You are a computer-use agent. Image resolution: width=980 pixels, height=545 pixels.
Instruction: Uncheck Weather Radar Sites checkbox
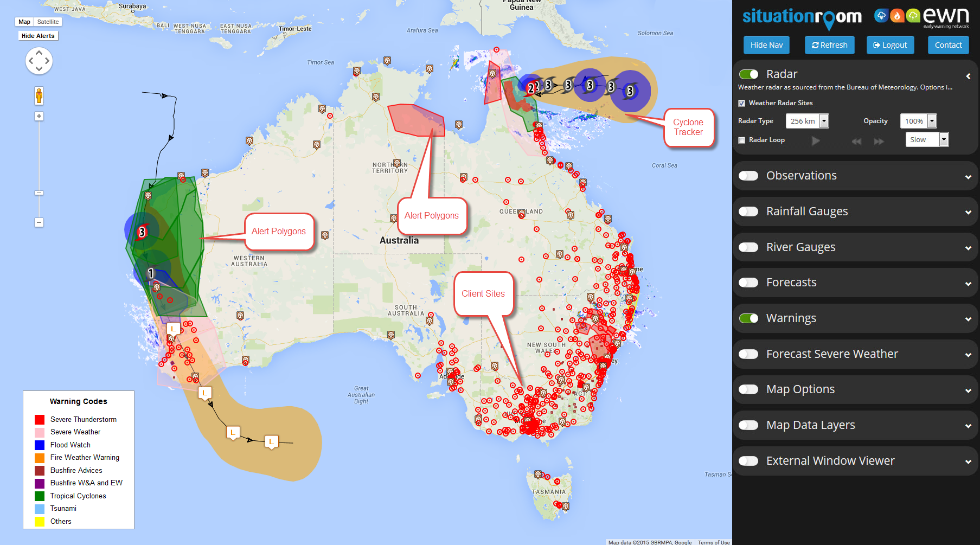741,103
